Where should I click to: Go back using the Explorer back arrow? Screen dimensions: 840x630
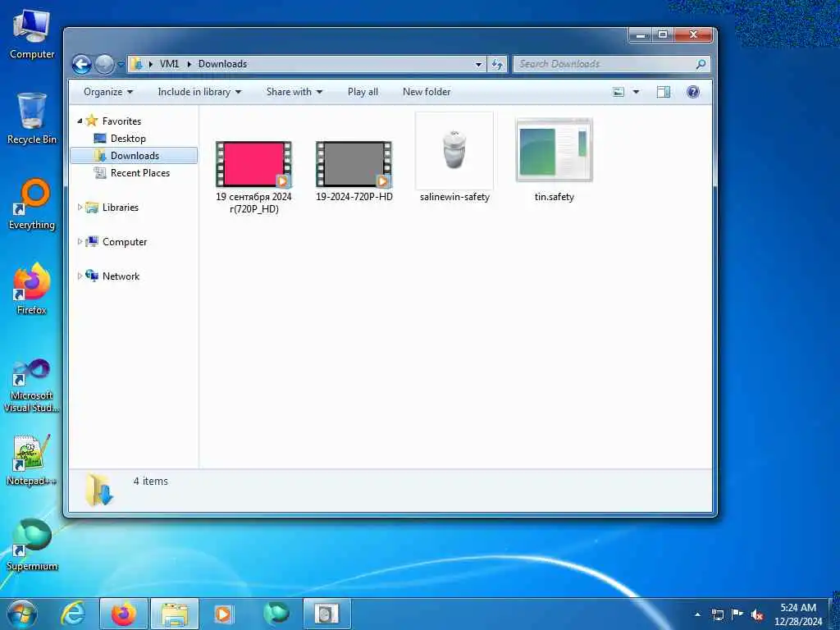[81, 65]
